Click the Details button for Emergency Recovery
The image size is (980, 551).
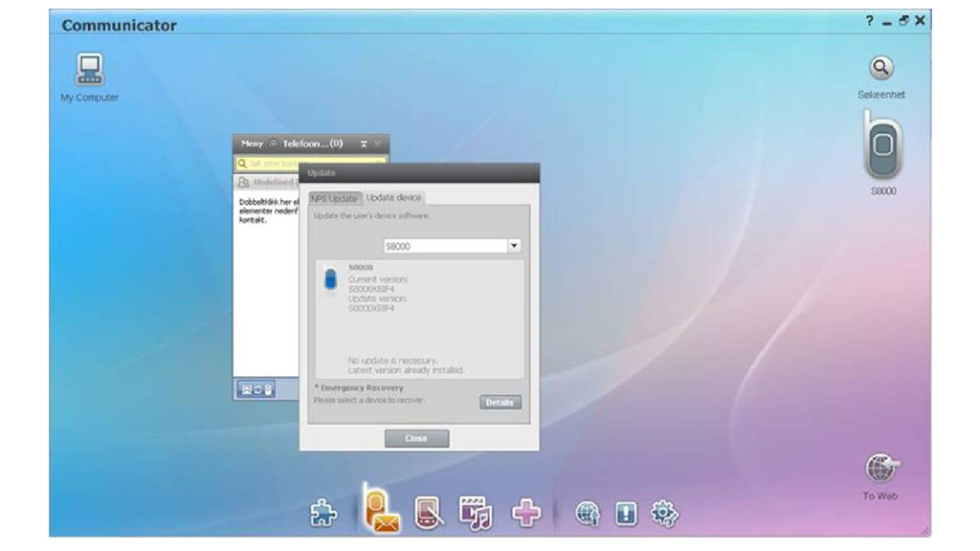pyautogui.click(x=500, y=403)
